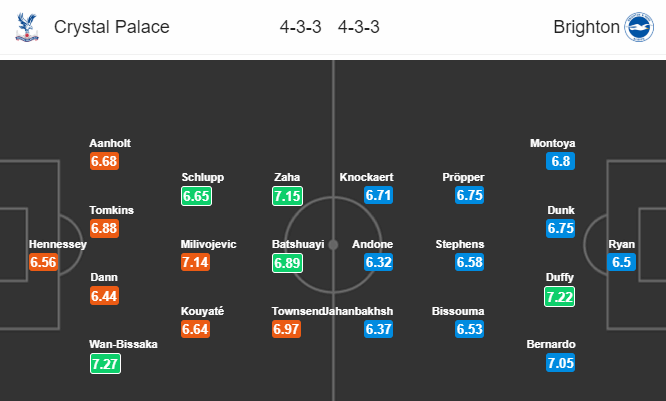Open the Crystal Palace team name link
Screen dimensions: 666x401
(x=112, y=27)
